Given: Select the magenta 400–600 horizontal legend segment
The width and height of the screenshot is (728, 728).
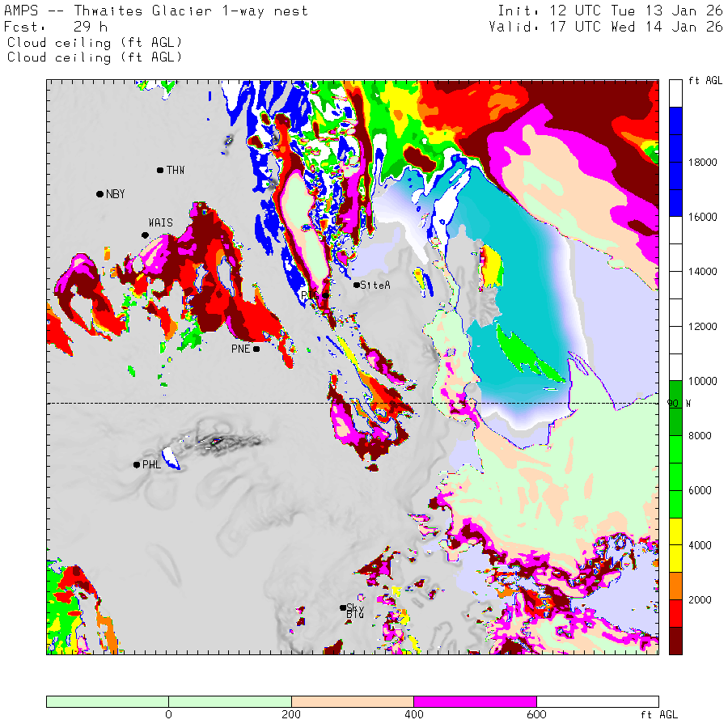Looking at the screenshot, I should [475, 701].
